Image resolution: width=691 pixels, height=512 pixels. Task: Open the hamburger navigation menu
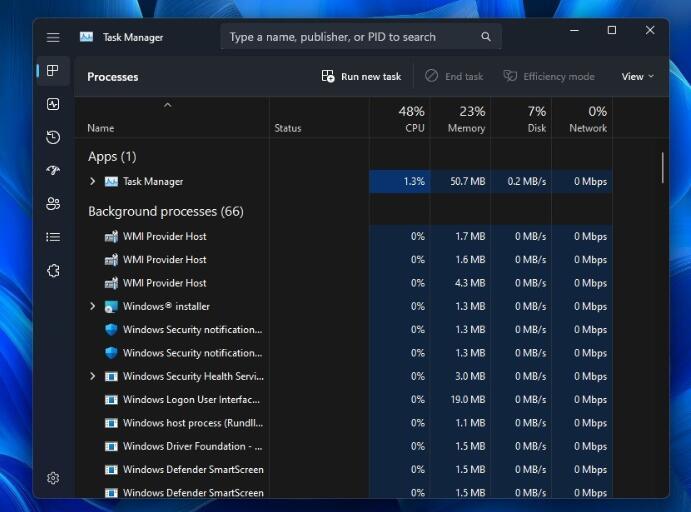point(53,37)
